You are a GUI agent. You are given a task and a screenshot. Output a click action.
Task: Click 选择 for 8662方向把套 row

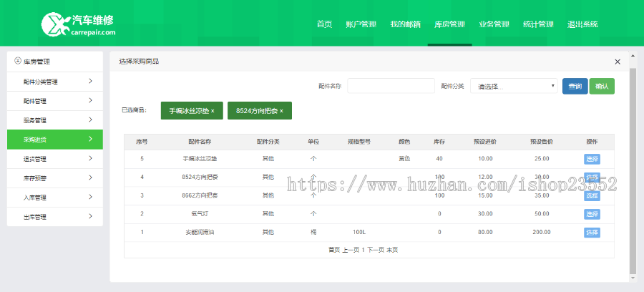click(x=592, y=196)
